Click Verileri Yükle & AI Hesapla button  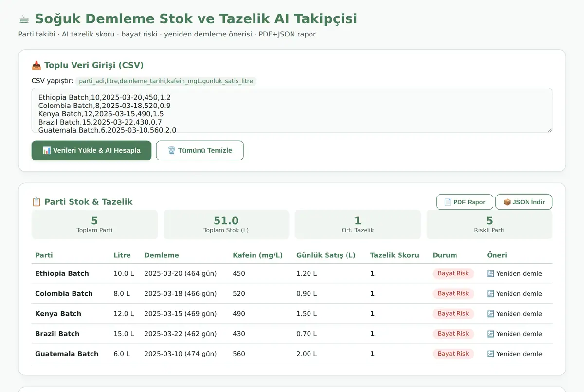pyautogui.click(x=91, y=150)
